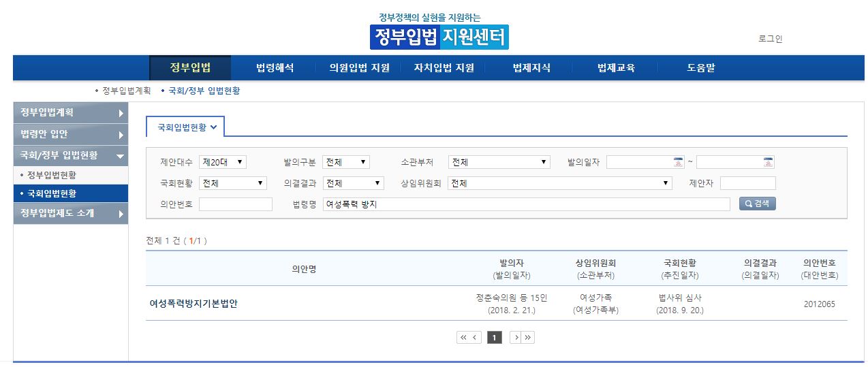Image resolution: width=868 pixels, height=367 pixels.
Task: Select 법제지식 top menu
Action: point(531,67)
